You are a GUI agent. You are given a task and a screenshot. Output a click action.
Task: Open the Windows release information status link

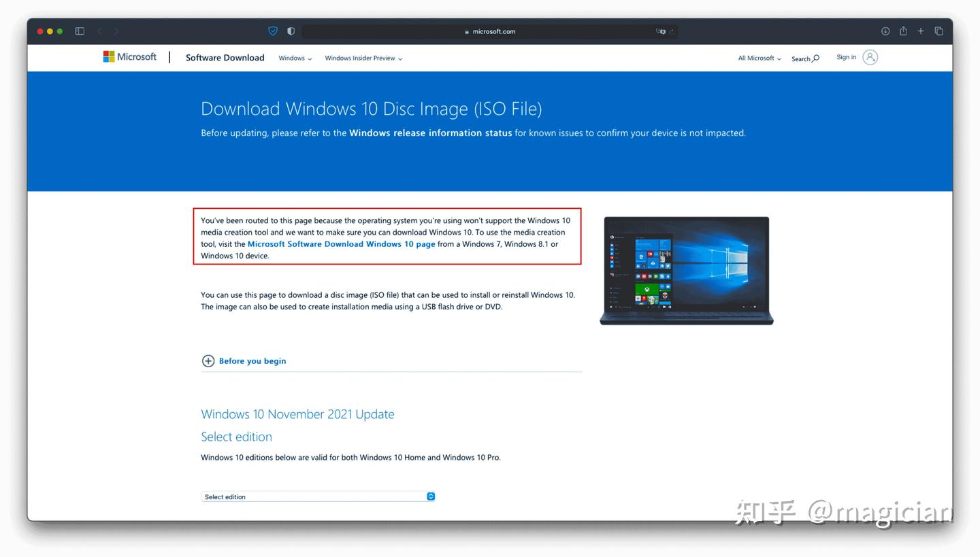point(430,133)
